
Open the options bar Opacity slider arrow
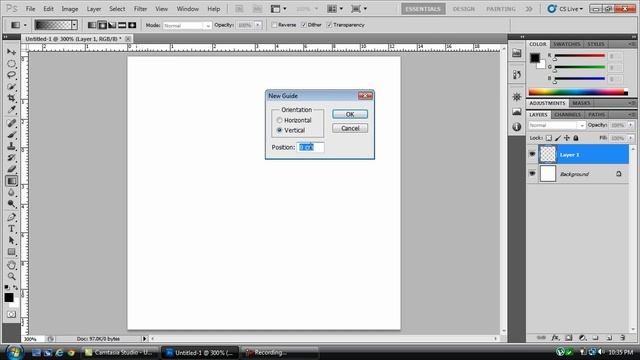point(258,25)
